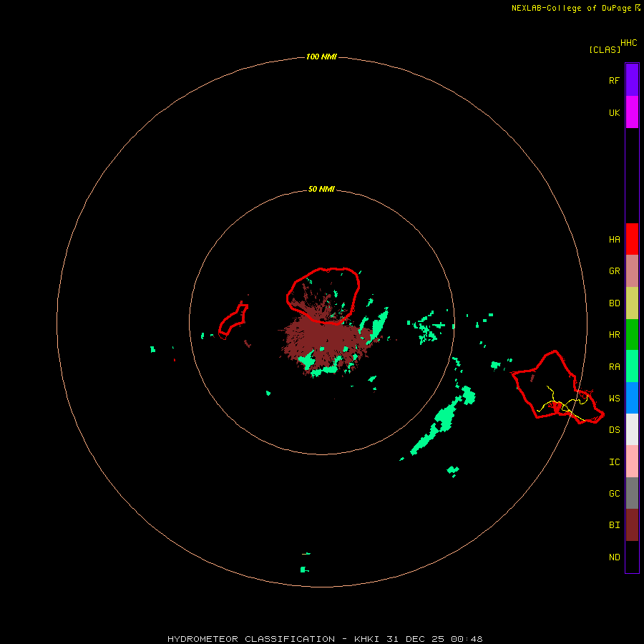644x644 pixels.
Task: Click the RA legend label
Action: pos(615,367)
